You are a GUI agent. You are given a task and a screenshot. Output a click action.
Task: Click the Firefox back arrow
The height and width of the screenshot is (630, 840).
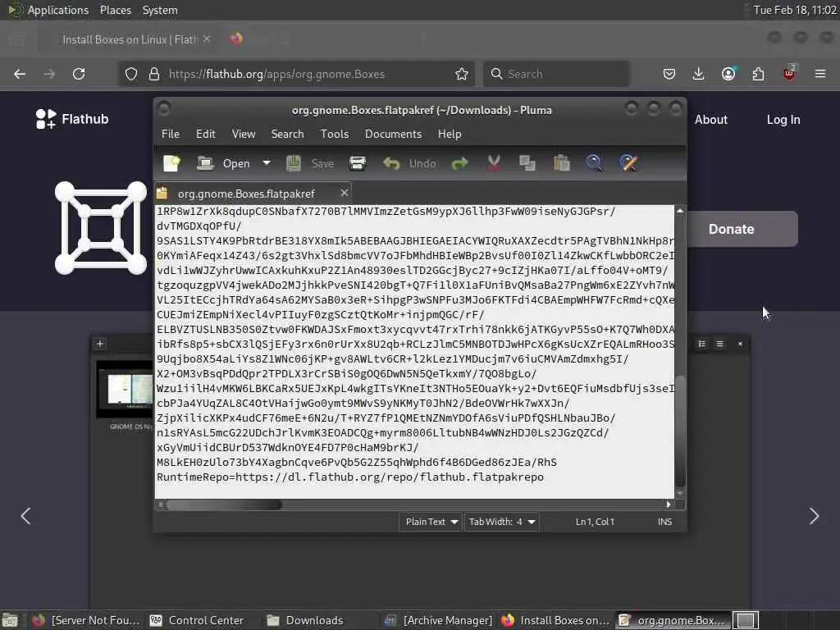point(20,74)
